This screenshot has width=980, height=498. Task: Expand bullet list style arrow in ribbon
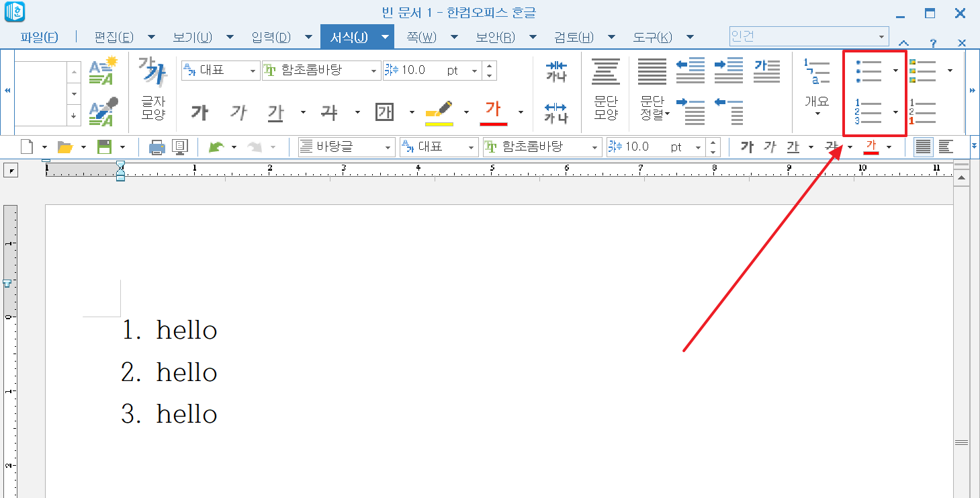coord(895,71)
